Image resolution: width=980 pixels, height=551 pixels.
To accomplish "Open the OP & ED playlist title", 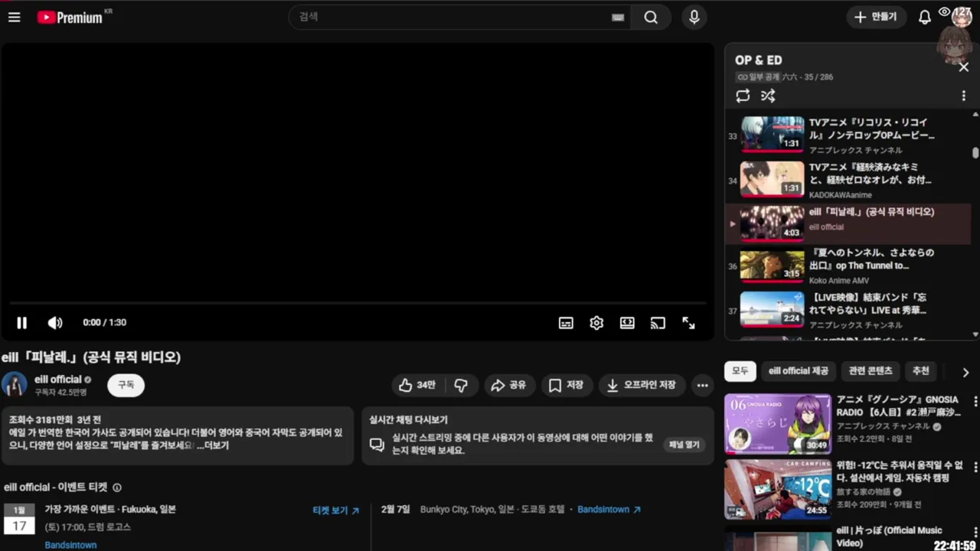I will (x=759, y=60).
